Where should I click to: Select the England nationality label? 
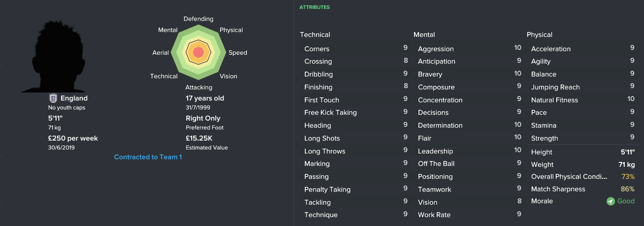74,98
